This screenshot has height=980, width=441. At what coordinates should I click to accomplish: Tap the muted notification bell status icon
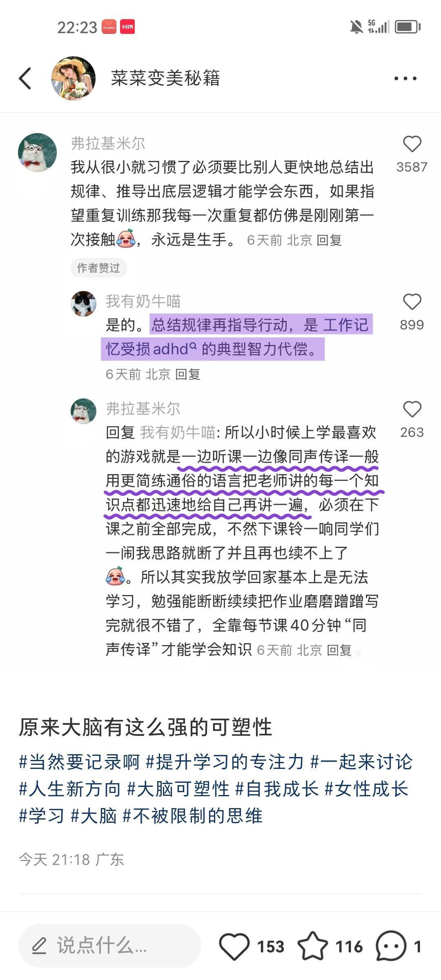point(356,27)
